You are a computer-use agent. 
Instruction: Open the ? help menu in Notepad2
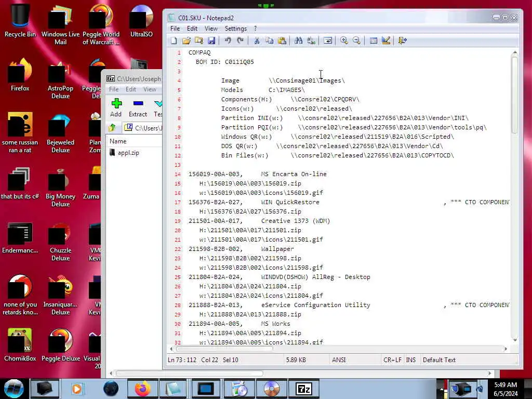[256, 29]
